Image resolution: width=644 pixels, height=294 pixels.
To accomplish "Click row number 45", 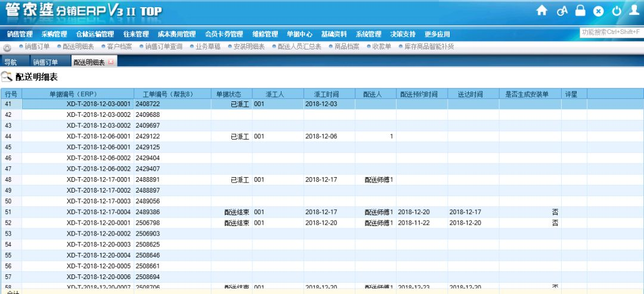I will pyautogui.click(x=8, y=147).
